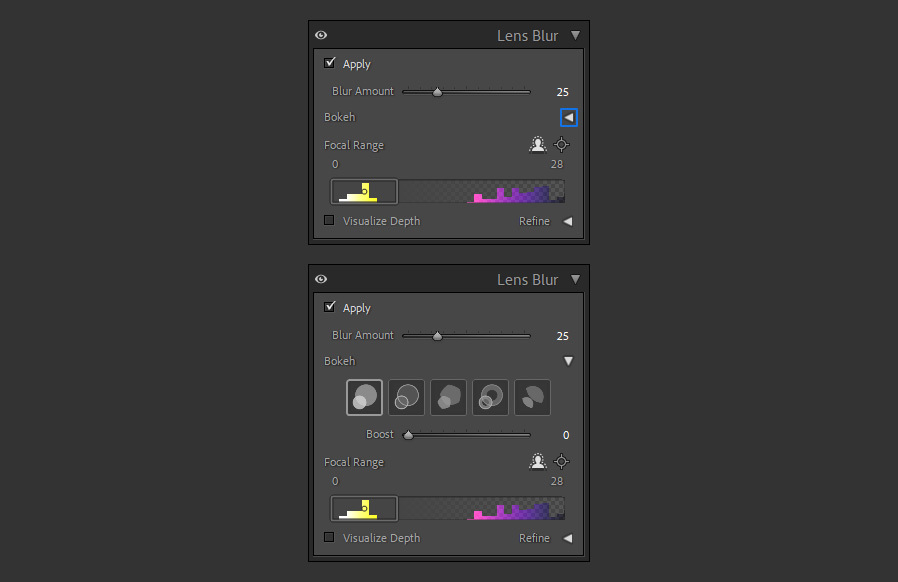
Task: Expand the Bokeh section with highlighted arrow
Action: point(569,117)
